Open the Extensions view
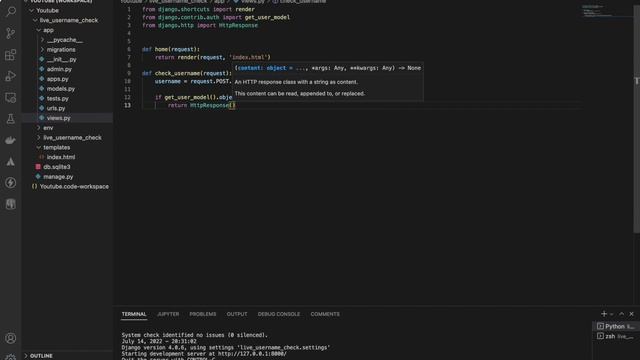Screen dimensions: 640x360 point(11,55)
